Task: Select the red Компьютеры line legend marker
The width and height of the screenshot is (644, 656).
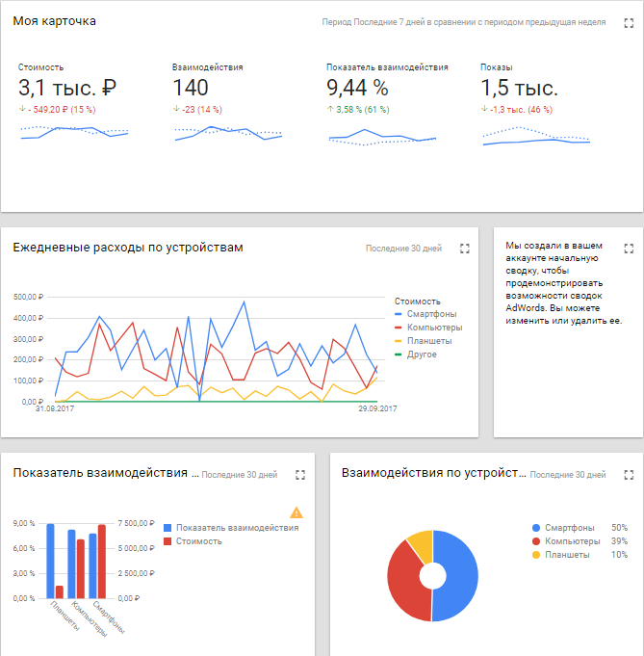Action: click(x=399, y=328)
